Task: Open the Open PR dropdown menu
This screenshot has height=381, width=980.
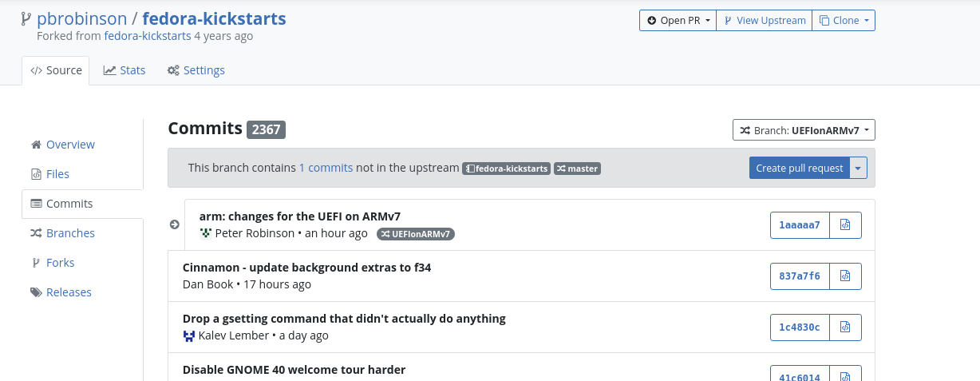Action: point(678,21)
